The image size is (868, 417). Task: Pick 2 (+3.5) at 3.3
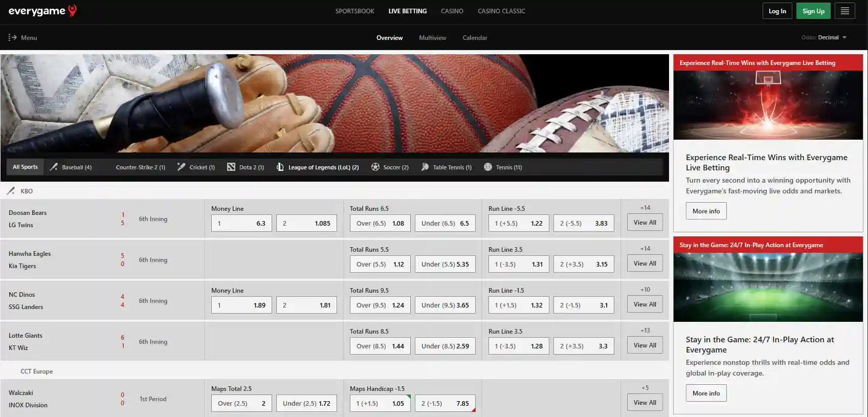[x=584, y=346]
